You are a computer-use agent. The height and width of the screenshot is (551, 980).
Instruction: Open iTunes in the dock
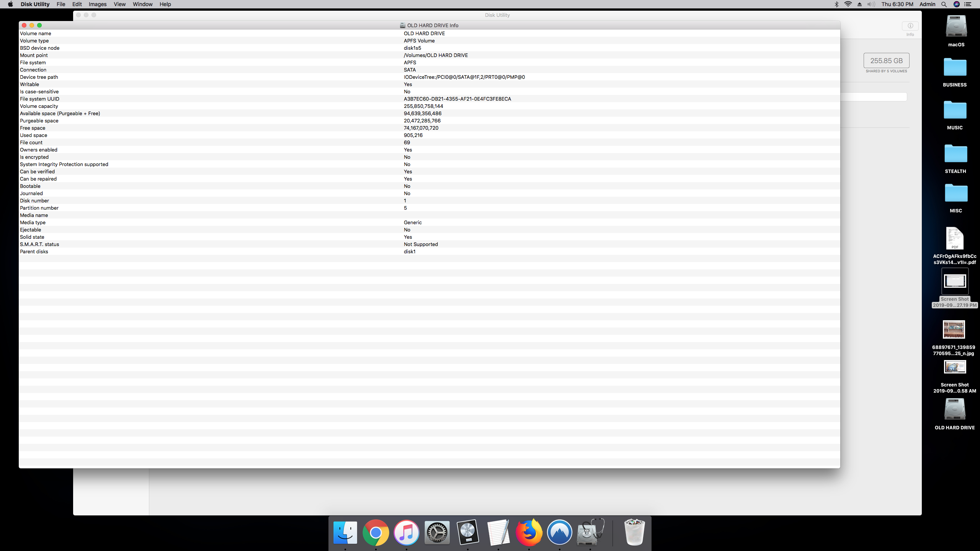[x=406, y=532]
